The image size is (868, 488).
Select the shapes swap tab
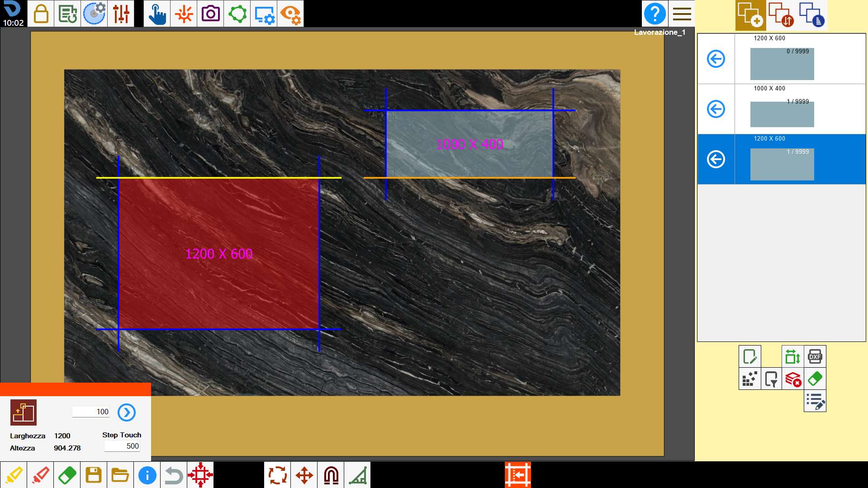click(x=781, y=15)
